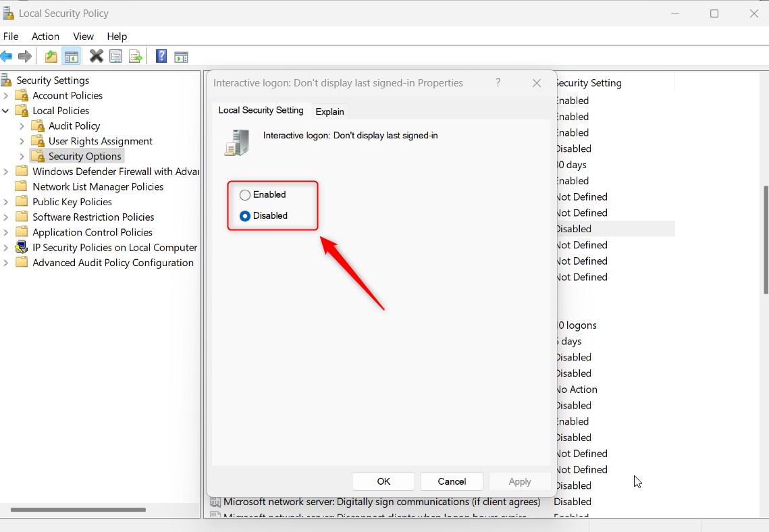The image size is (769, 532).
Task: Click the Up one level folder icon
Action: (x=51, y=57)
